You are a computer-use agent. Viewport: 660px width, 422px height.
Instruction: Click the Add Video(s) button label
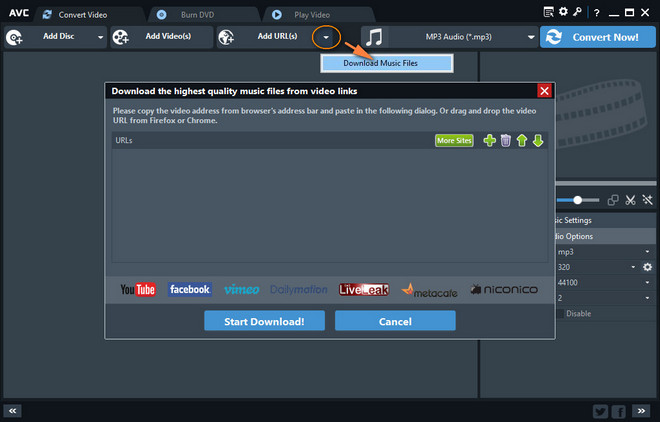pos(168,37)
